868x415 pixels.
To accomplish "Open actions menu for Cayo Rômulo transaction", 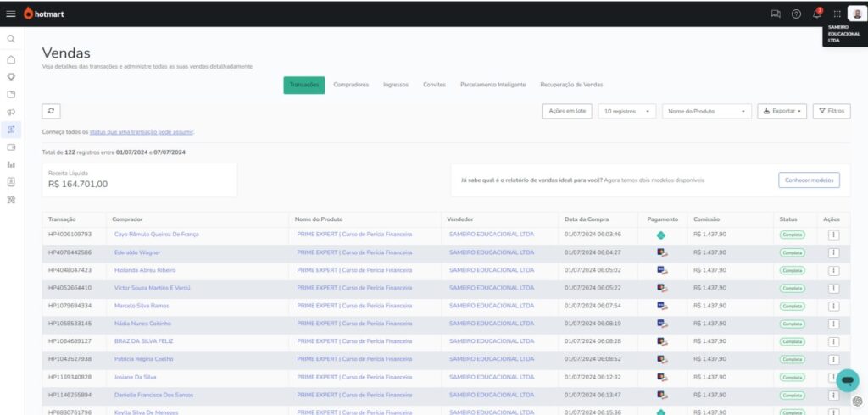I will pos(834,235).
